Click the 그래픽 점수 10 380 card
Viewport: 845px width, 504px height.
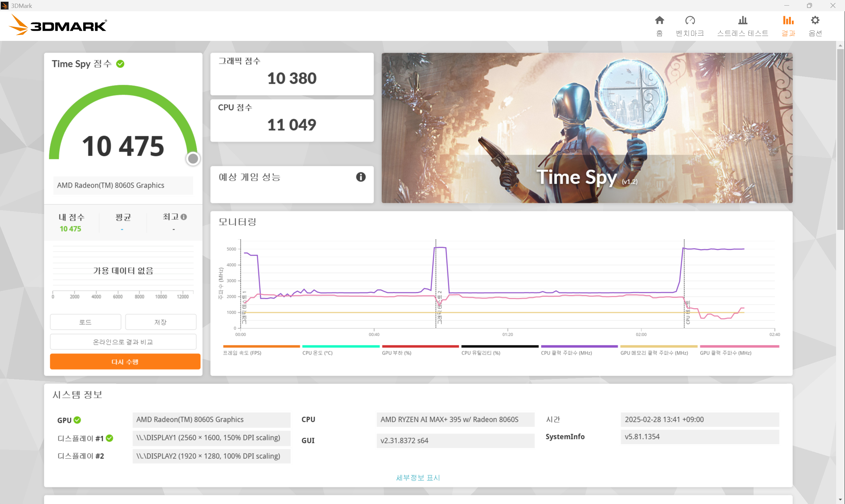pos(292,74)
